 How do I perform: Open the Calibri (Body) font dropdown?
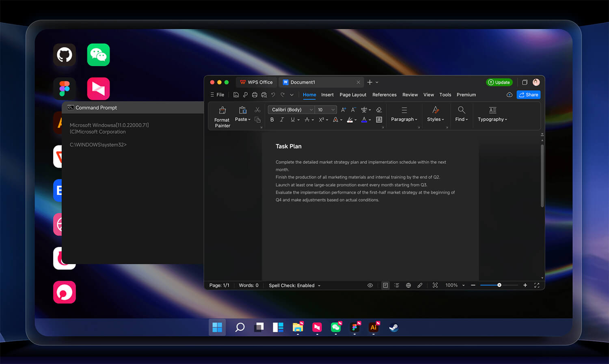point(291,110)
